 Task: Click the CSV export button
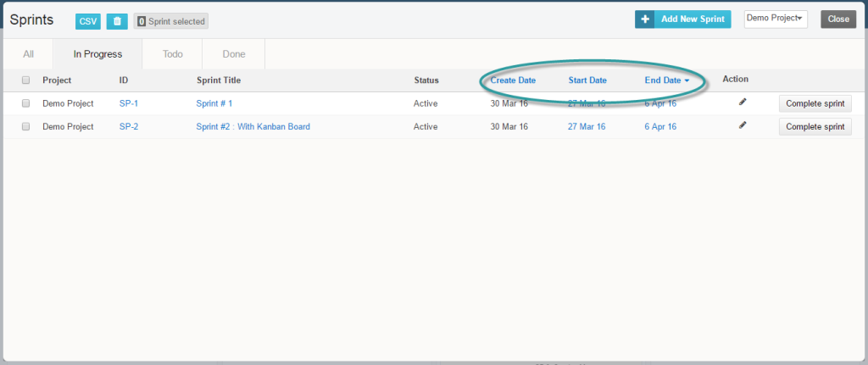pyautogui.click(x=88, y=21)
